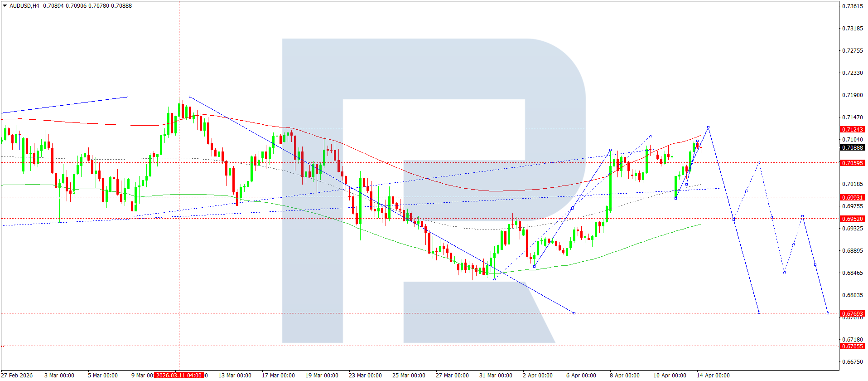Select the red 0.70595 price level label
The height and width of the screenshot is (381, 868).
point(852,163)
